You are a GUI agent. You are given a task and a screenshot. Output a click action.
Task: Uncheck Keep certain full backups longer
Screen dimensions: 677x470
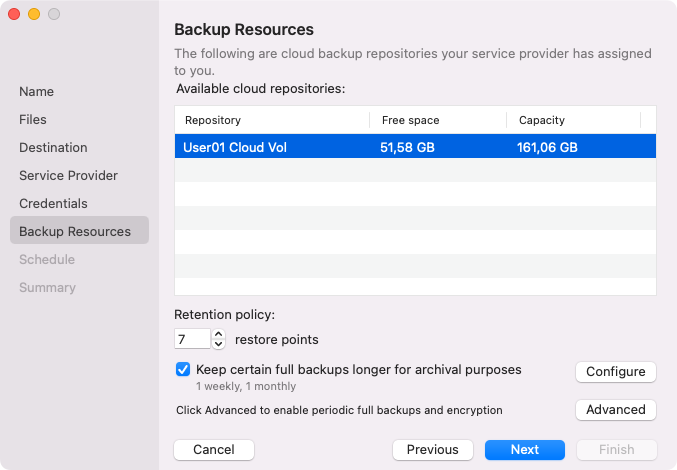point(183,369)
